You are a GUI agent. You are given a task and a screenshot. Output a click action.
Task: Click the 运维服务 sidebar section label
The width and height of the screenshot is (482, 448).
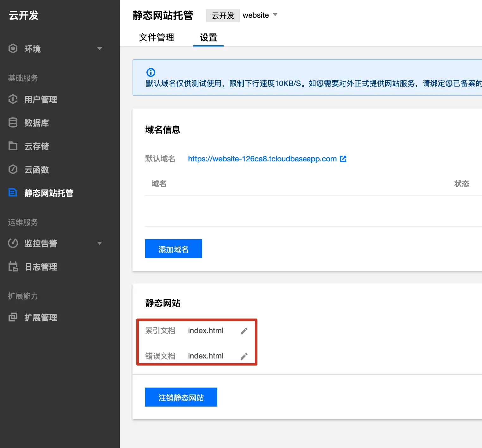tap(23, 222)
